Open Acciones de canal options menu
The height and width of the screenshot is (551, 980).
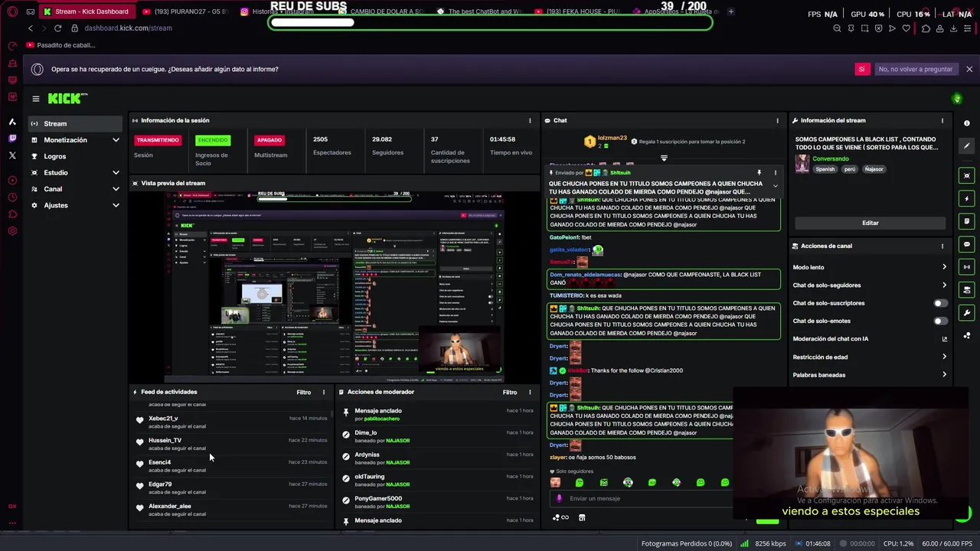tap(942, 246)
